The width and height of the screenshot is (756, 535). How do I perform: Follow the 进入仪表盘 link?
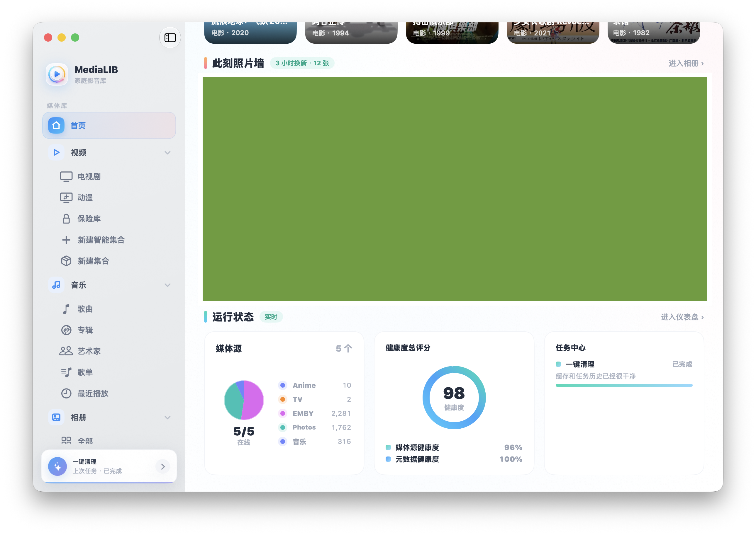[x=682, y=317]
